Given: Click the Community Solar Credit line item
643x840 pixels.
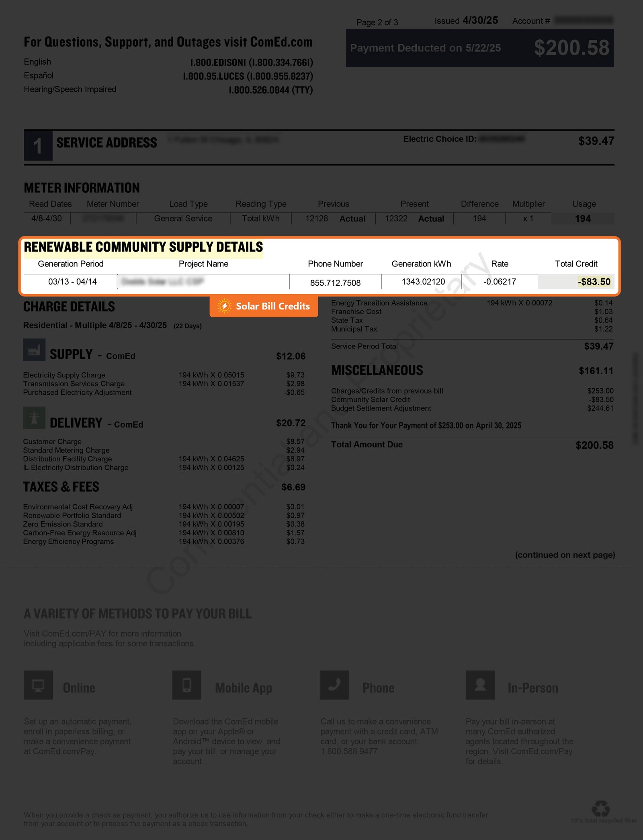Looking at the screenshot, I should 370,400.
